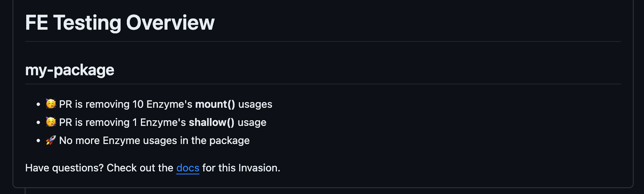Click the number 10 in first bullet
This screenshot has width=644, height=194.
point(138,104)
